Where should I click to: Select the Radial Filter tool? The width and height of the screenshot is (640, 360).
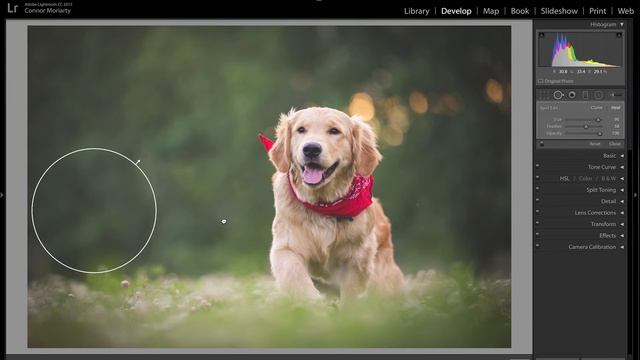(x=598, y=95)
